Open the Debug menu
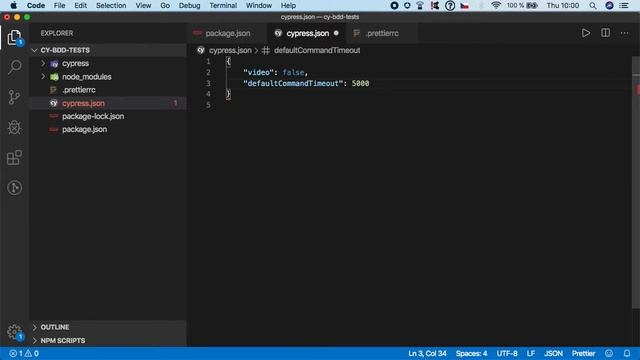This screenshot has width=640, height=360. coord(189,6)
